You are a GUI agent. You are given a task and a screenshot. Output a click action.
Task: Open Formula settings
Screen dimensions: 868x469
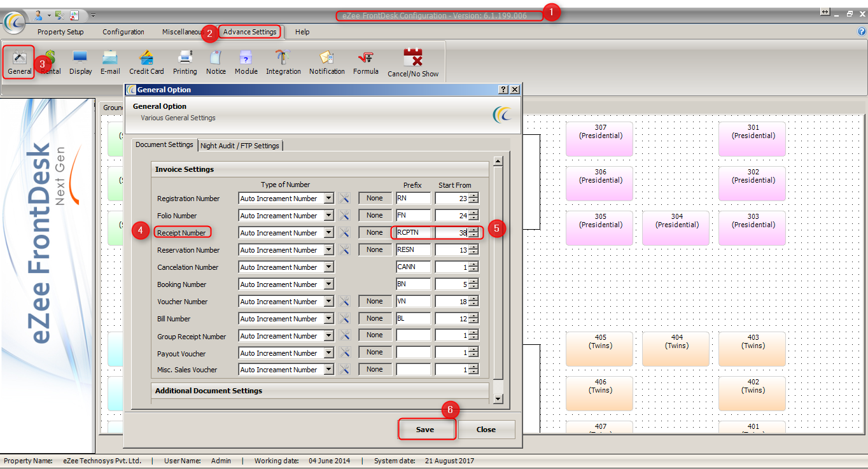(x=366, y=62)
